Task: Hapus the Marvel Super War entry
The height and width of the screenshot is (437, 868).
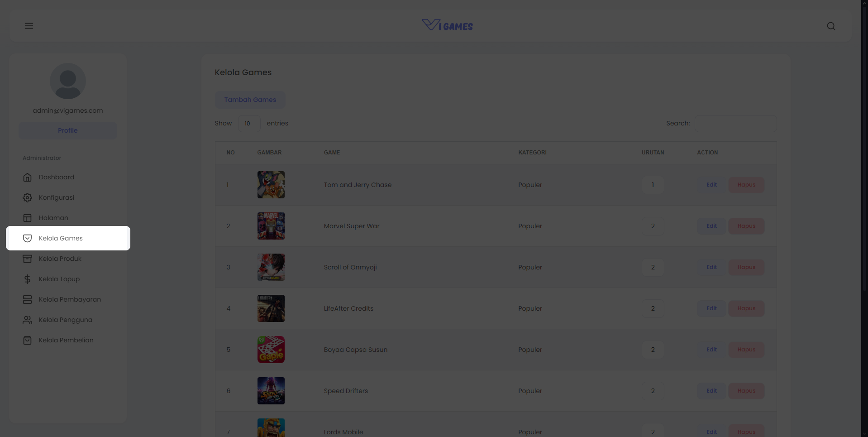Action: (x=746, y=226)
